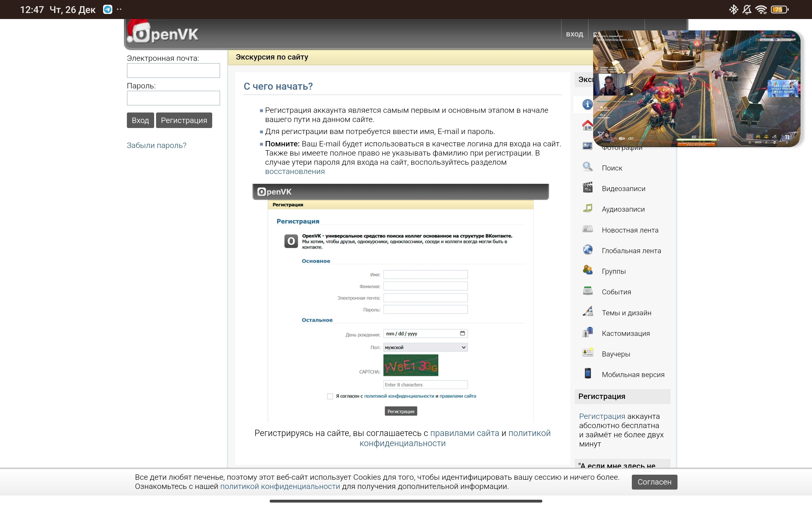Open Темы и дизайн tour section
This screenshot has height=507, width=812.
[x=626, y=313]
